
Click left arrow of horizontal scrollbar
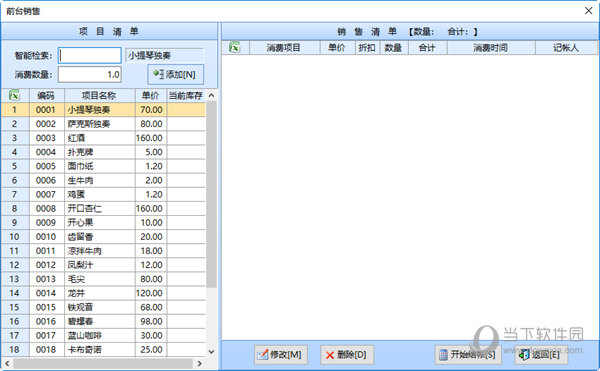coord(7,363)
